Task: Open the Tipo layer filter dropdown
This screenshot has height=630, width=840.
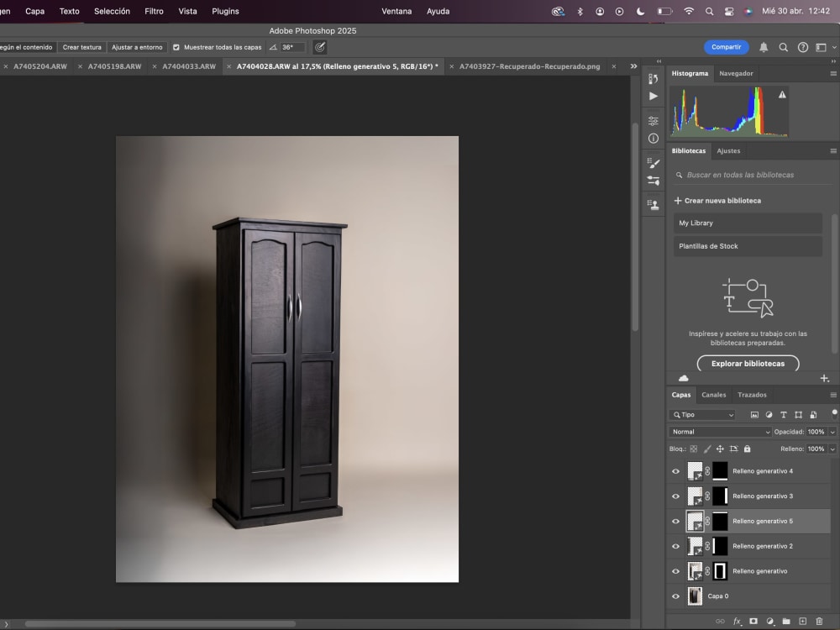Action: point(703,415)
